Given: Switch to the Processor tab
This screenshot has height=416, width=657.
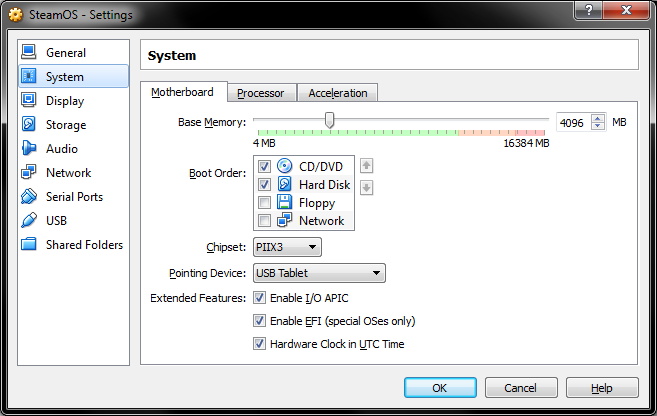Looking at the screenshot, I should tap(261, 93).
